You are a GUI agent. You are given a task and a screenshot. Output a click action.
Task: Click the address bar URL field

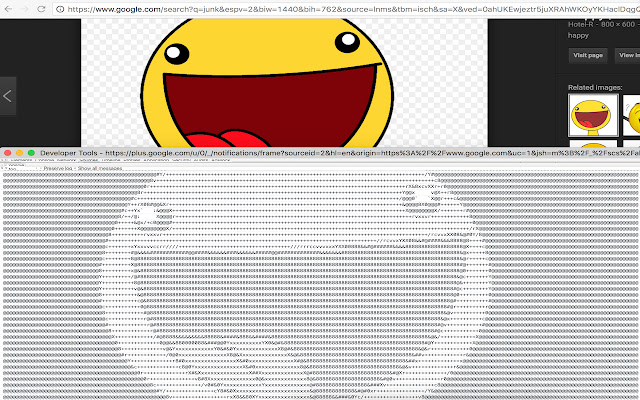pos(346,9)
